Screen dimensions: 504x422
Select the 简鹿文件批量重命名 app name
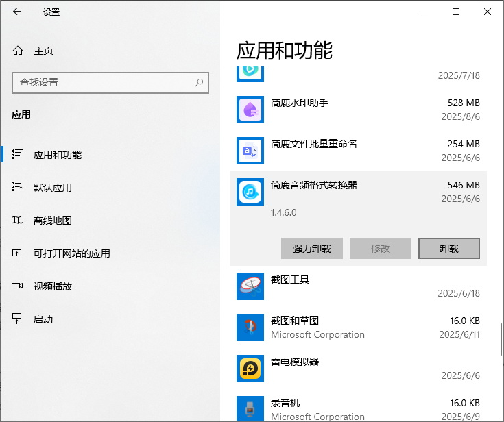pyautogui.click(x=314, y=144)
